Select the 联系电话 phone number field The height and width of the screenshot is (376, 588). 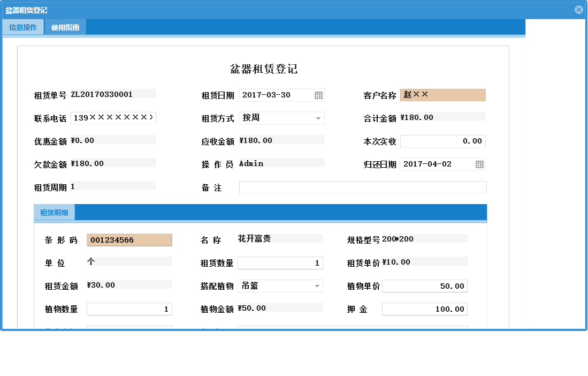[x=113, y=118]
